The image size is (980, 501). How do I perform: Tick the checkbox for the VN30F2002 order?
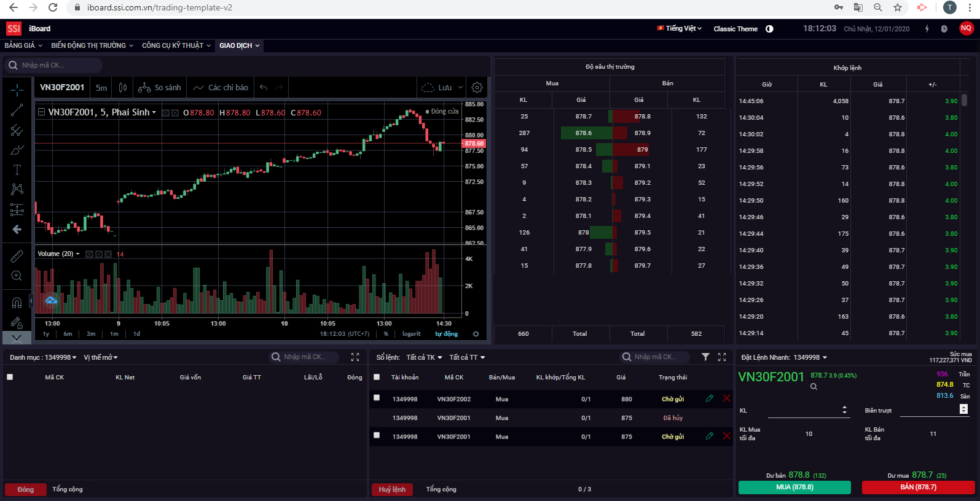(x=377, y=398)
